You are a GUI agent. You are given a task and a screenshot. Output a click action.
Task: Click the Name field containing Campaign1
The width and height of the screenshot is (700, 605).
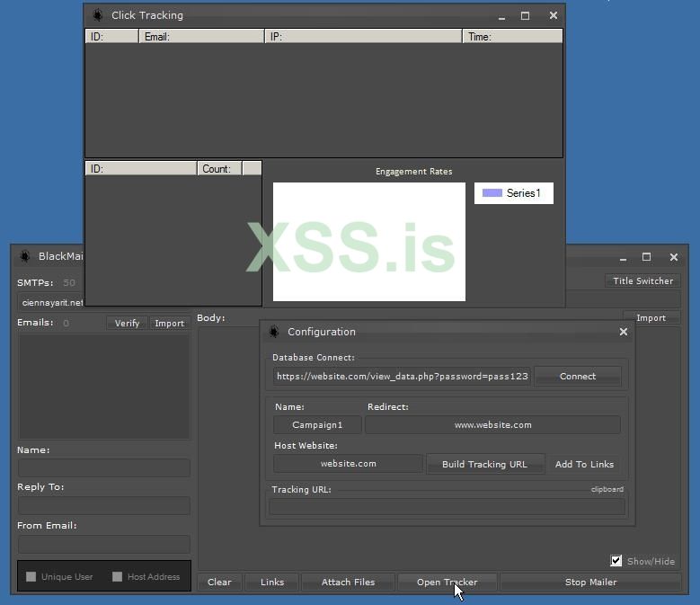(317, 424)
